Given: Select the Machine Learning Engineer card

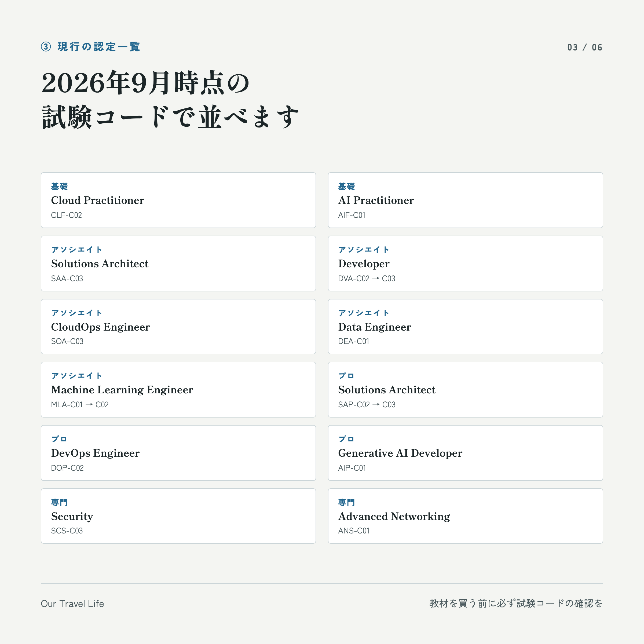Looking at the screenshot, I should (x=178, y=389).
